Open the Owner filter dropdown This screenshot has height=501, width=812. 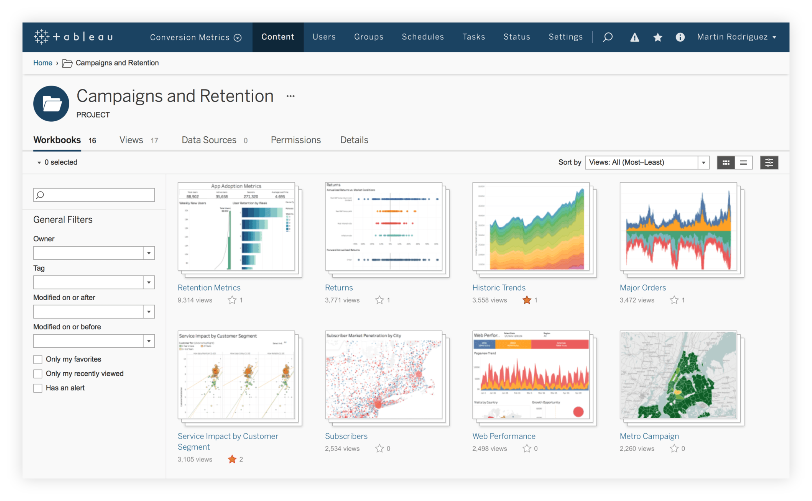coord(149,254)
